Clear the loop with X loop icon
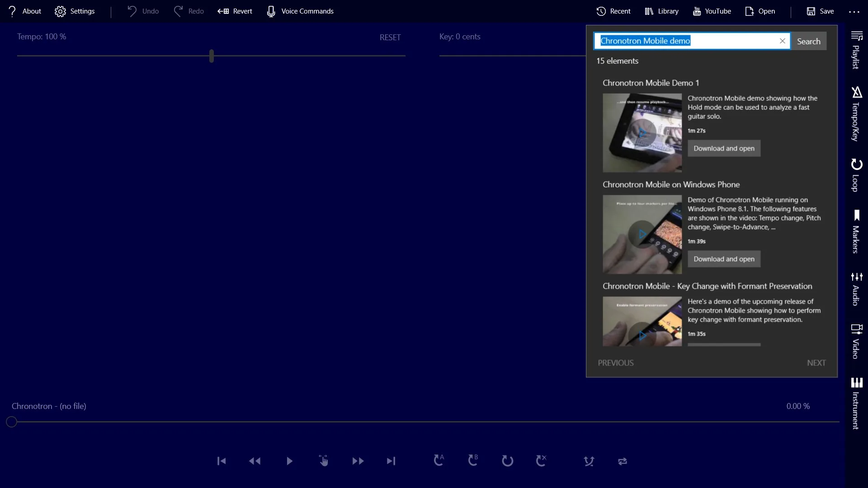Viewport: 868px width, 488px height. [541, 460]
